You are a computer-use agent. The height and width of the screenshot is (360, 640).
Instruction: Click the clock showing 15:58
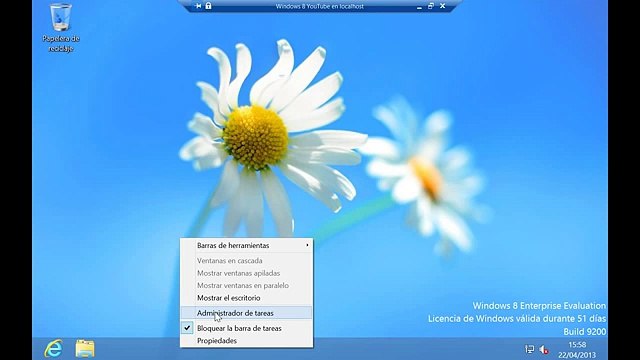(577, 345)
